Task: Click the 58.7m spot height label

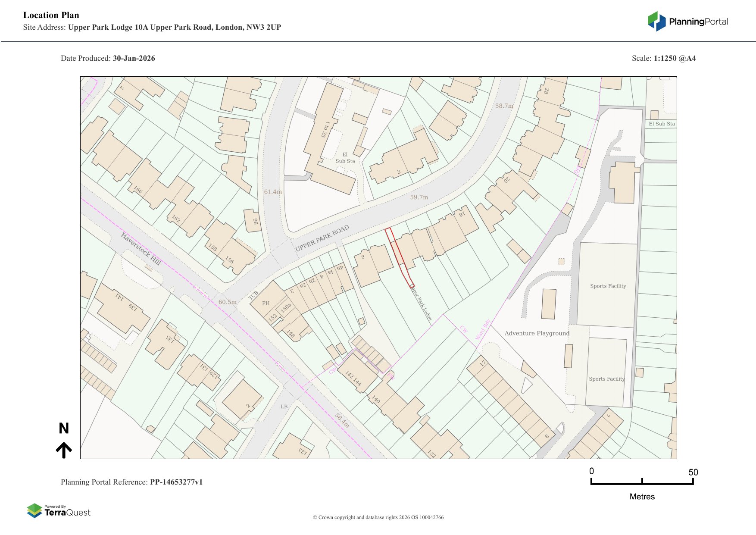Action: click(x=504, y=106)
